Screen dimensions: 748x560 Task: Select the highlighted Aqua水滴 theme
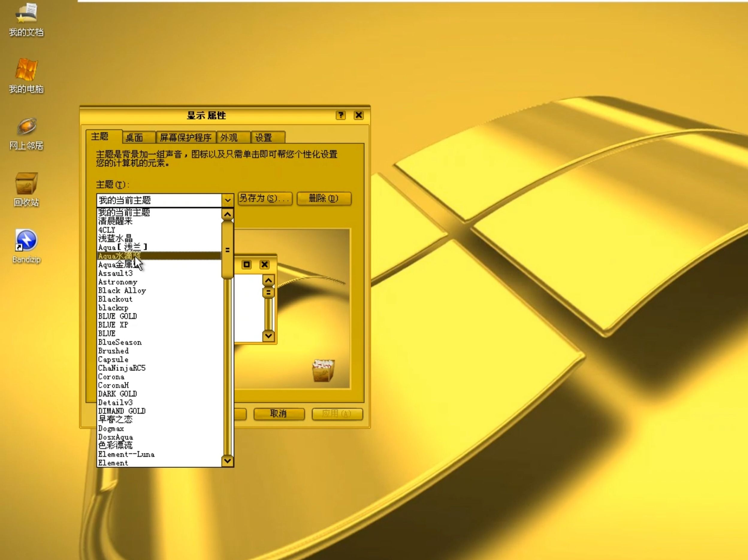coord(159,256)
